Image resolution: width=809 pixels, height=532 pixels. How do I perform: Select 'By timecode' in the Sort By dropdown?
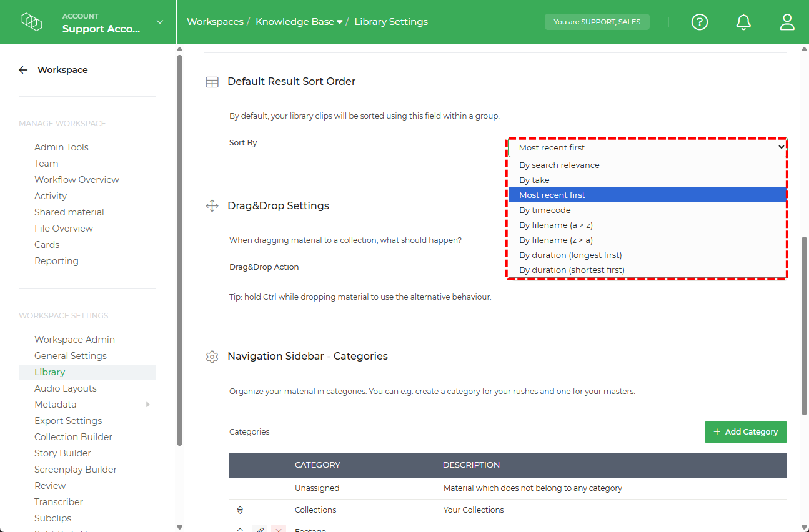[545, 210]
